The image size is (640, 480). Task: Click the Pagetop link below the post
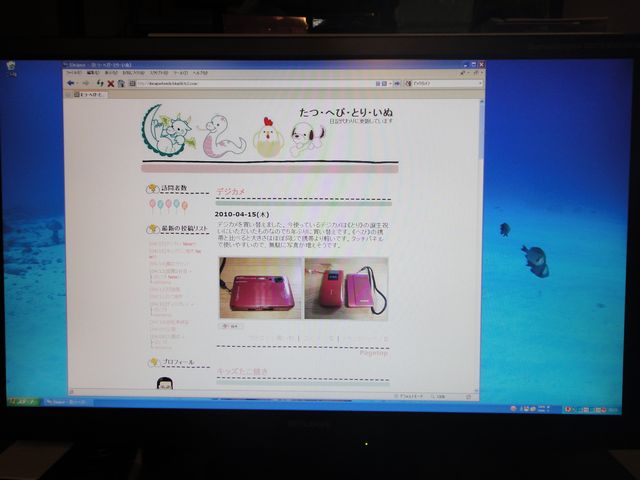[x=373, y=353]
